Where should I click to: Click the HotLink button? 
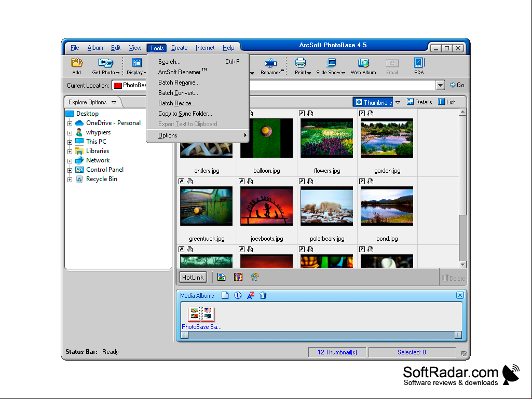(x=193, y=277)
